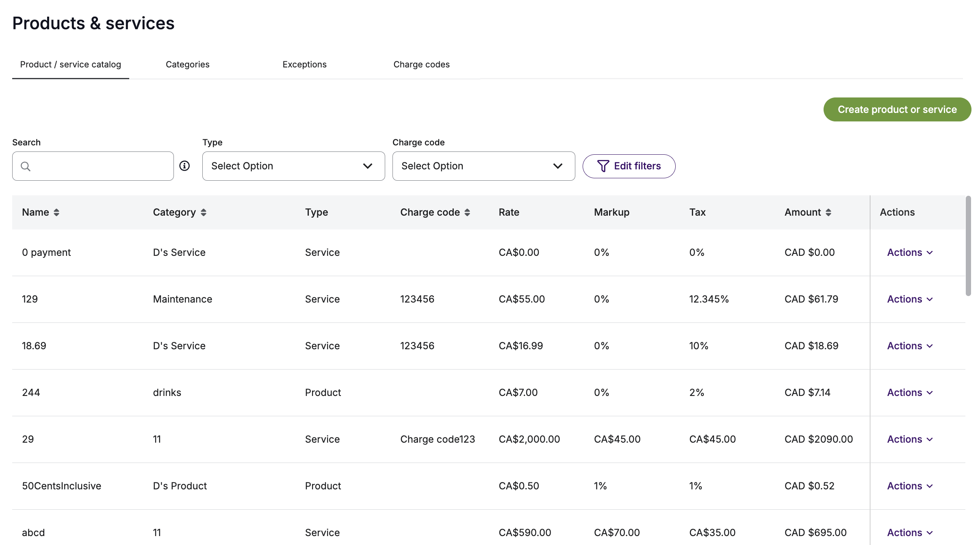
Task: Switch to the Categories tab
Action: (187, 64)
